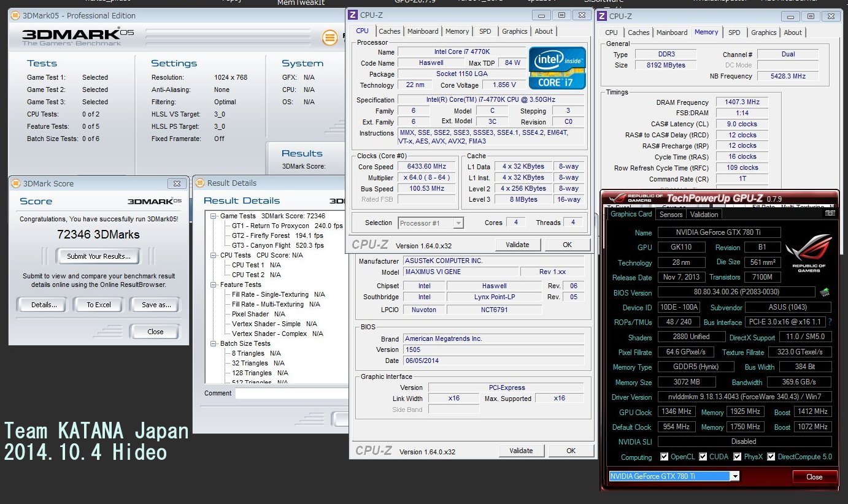Click the purple Z icon of CPU-Z CPU window
Image resolution: width=848 pixels, height=504 pixels.
[352, 15]
